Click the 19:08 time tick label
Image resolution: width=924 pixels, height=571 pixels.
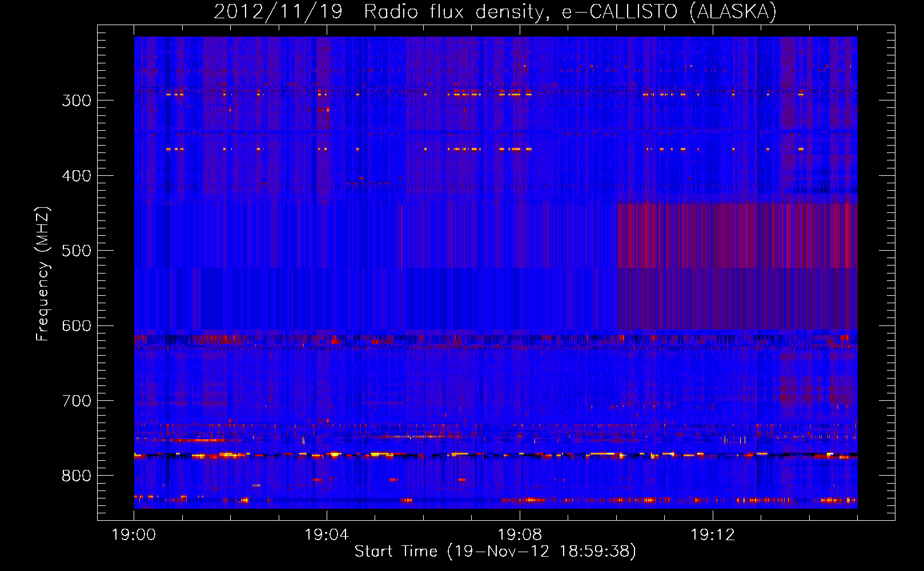pos(520,535)
